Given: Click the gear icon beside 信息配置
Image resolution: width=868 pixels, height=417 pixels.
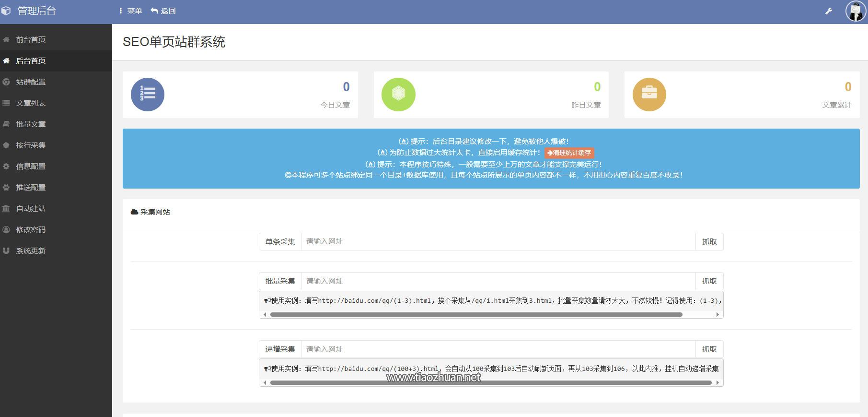Looking at the screenshot, I should tap(6, 166).
